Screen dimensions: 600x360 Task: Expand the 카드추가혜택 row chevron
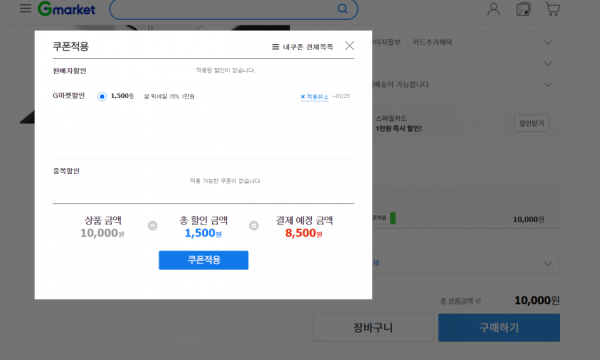pos(548,42)
